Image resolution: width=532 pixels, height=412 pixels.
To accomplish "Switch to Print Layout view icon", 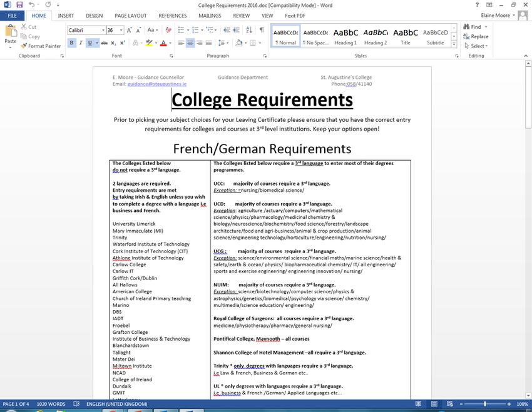I will (x=434, y=404).
